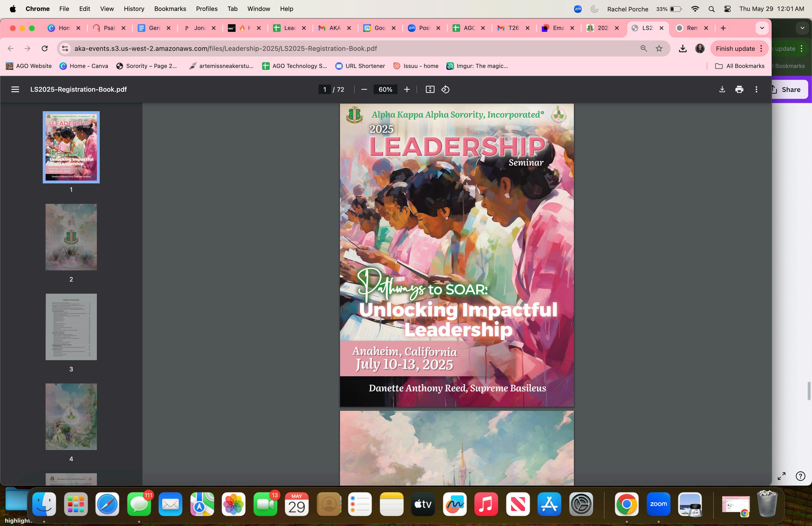
Task: Download the PDF from viewer toolbar
Action: 722,89
